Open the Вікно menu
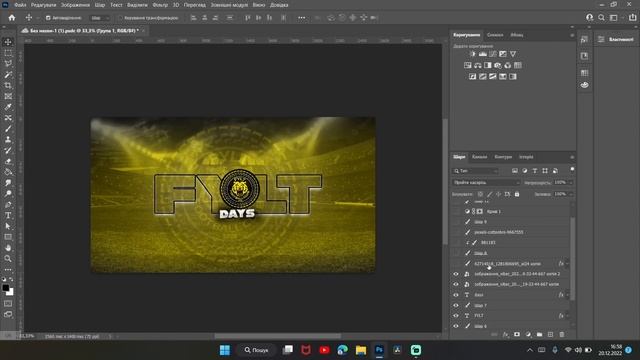640x360 pixels. (259, 5)
